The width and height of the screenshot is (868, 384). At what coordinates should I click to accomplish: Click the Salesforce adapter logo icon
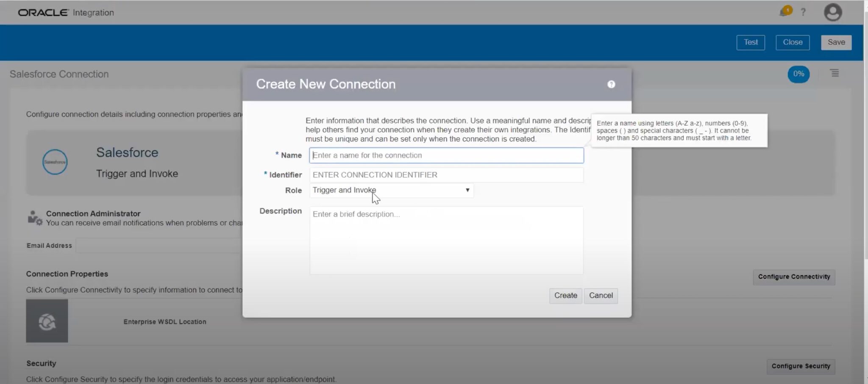[55, 162]
